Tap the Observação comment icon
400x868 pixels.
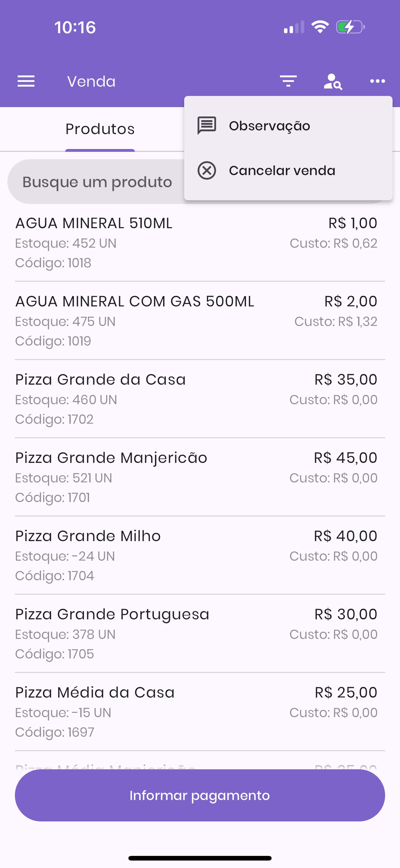pos(207,126)
